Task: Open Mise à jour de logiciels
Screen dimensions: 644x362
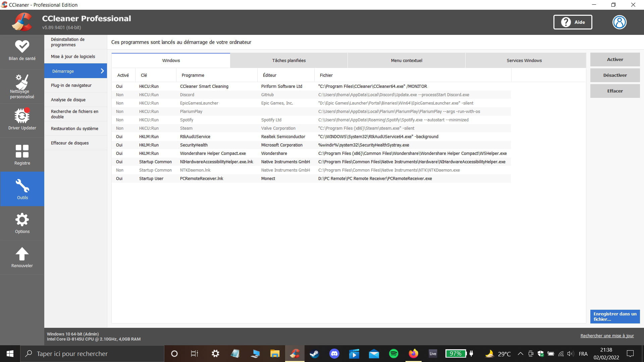Action: [x=75, y=56]
